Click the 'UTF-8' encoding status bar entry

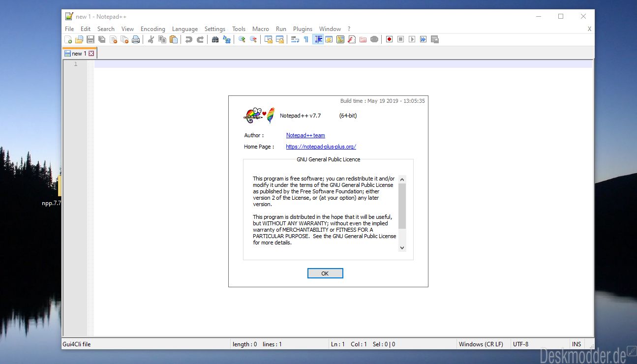tap(520, 344)
